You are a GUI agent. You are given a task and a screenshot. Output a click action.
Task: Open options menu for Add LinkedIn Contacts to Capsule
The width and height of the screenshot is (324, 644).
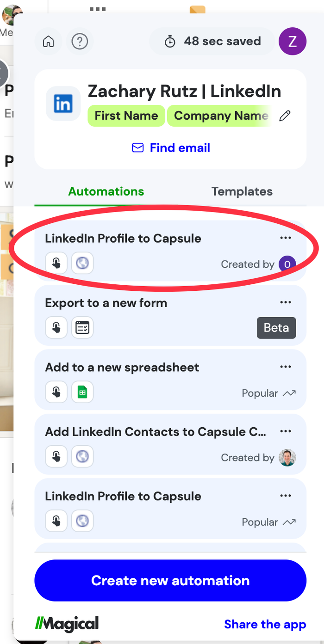pos(286,431)
